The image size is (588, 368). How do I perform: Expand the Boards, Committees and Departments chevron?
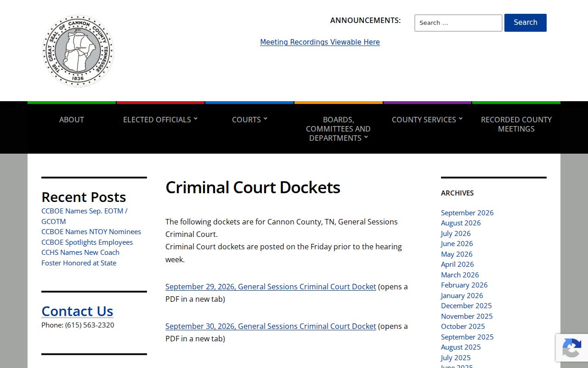[x=366, y=137]
